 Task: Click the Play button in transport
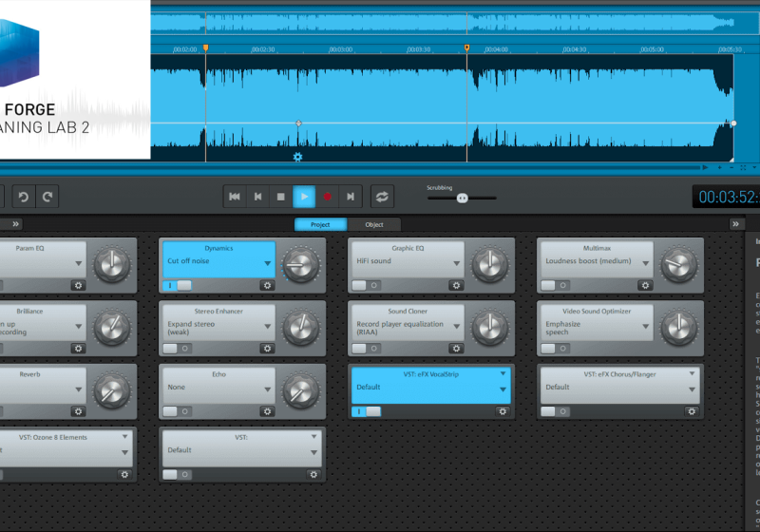(x=304, y=197)
